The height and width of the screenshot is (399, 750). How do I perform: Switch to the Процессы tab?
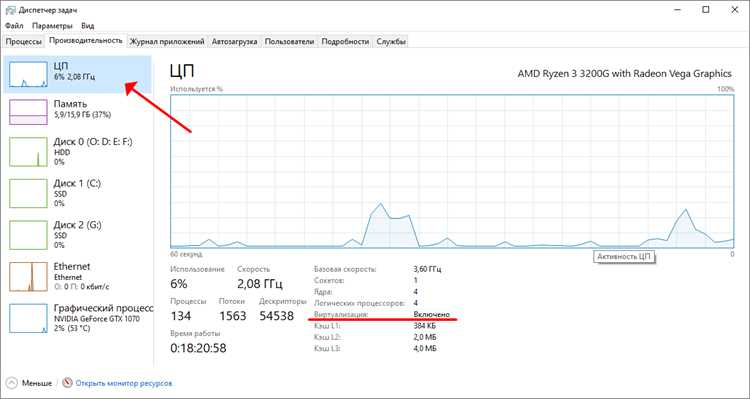point(23,42)
